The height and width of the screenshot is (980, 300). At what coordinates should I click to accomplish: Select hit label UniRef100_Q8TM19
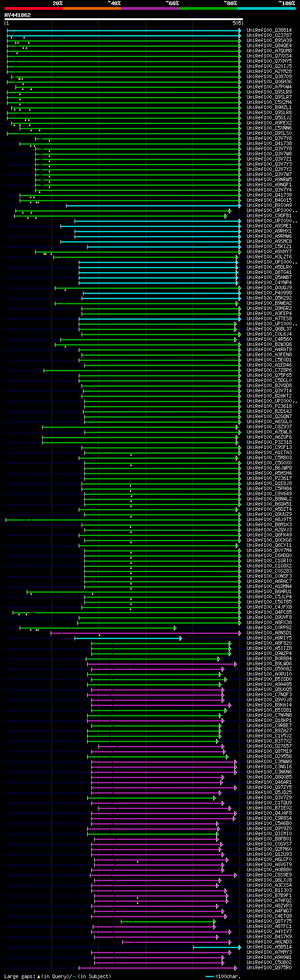(269, 752)
